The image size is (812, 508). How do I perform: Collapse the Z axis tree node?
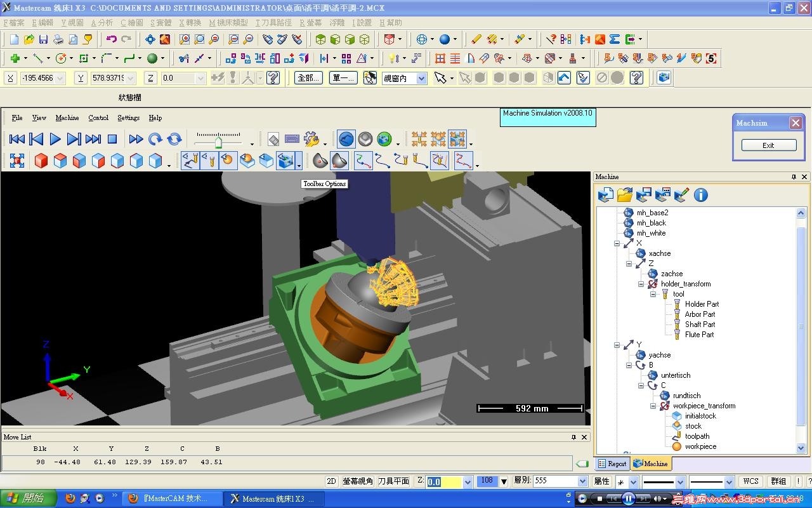[x=629, y=264]
